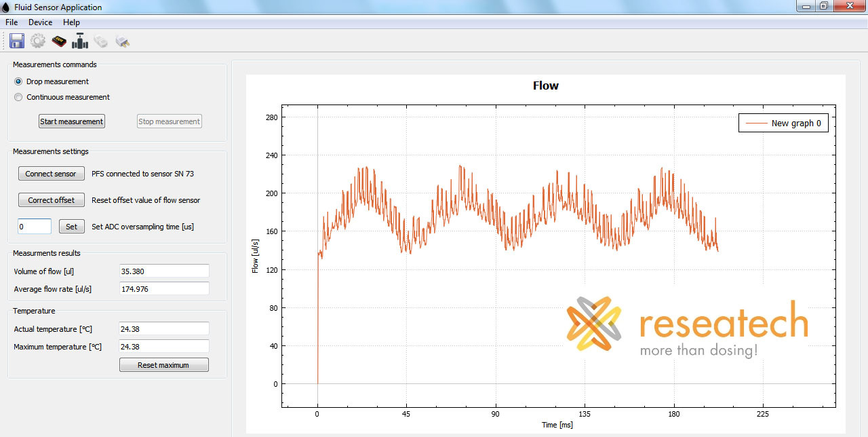Focus the ADC oversampling time field

coord(35,227)
